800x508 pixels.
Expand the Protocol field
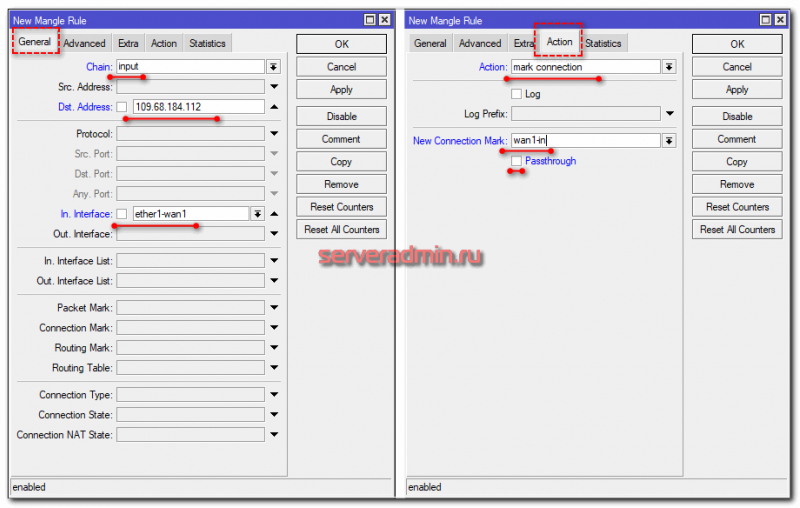pyautogui.click(x=274, y=134)
